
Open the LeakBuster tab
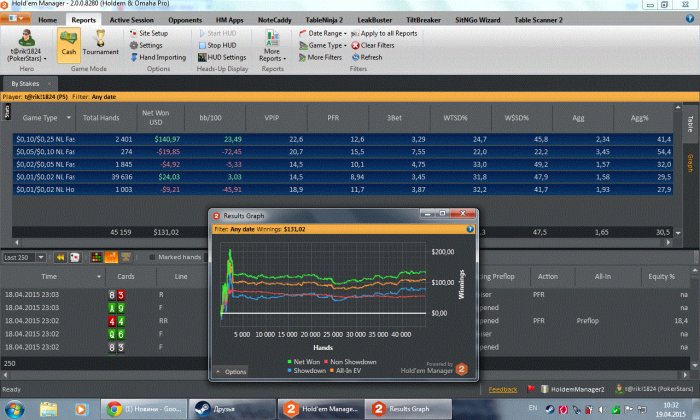375,20
